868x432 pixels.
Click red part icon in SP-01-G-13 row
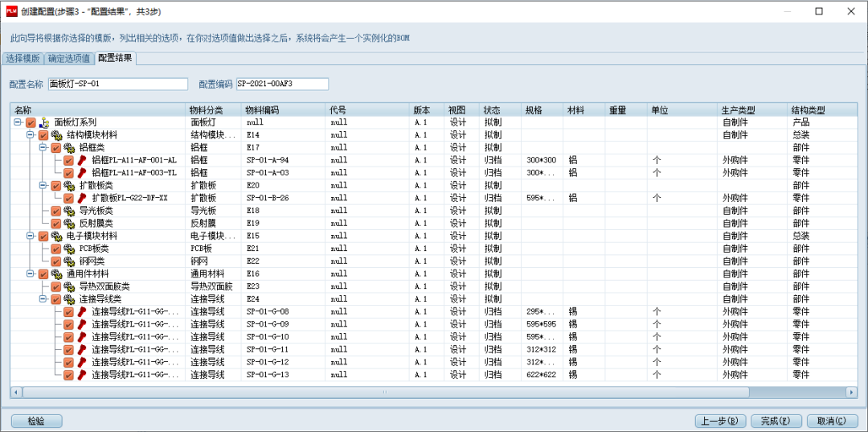83,375
